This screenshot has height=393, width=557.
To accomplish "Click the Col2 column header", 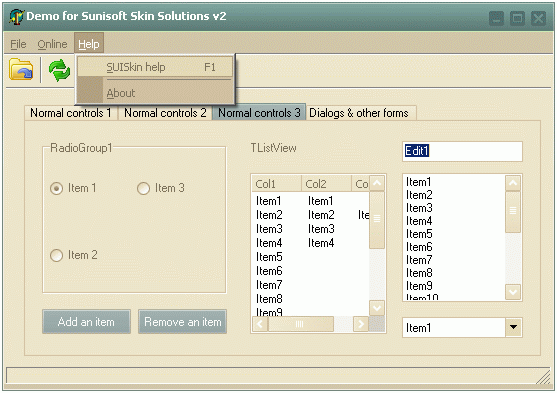I will 326,184.
